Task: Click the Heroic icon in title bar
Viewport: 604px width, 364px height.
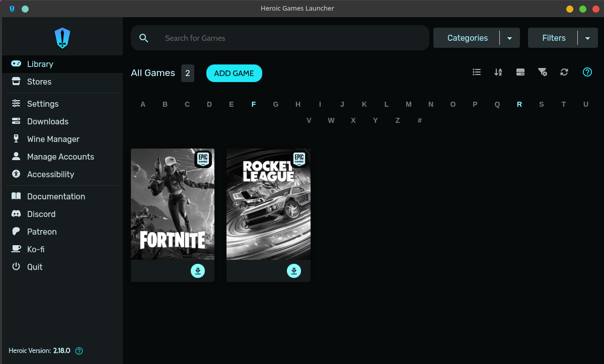Action: point(12,9)
